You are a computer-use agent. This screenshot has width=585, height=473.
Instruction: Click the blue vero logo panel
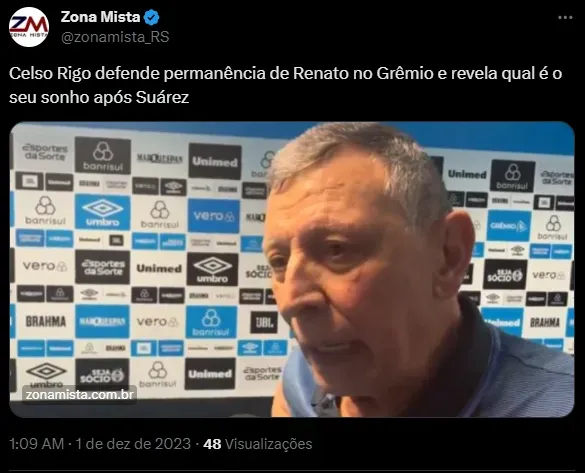click(x=214, y=216)
